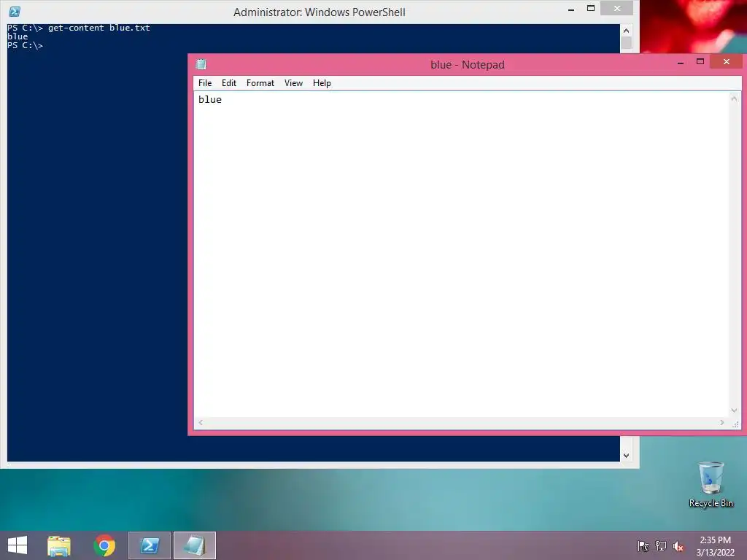Open the Recycle Bin desktop icon
747x560 pixels.
pyautogui.click(x=711, y=485)
